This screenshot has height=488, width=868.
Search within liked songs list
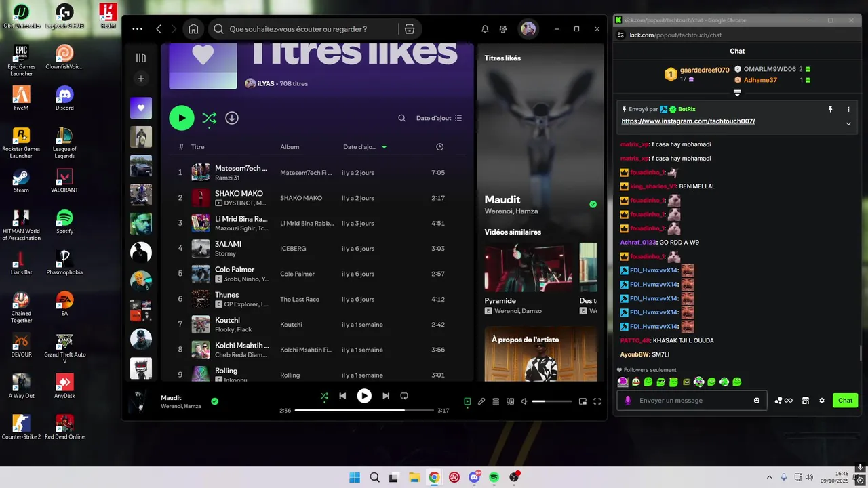tap(401, 118)
